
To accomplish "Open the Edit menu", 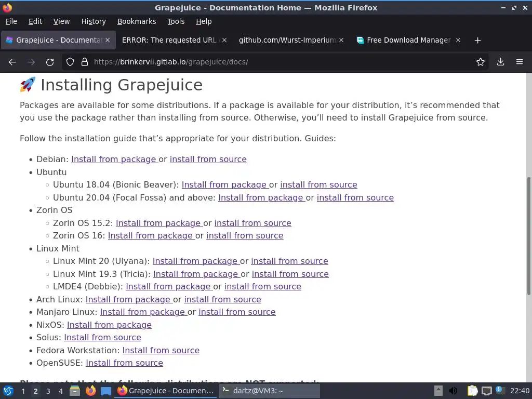I will click(35, 21).
